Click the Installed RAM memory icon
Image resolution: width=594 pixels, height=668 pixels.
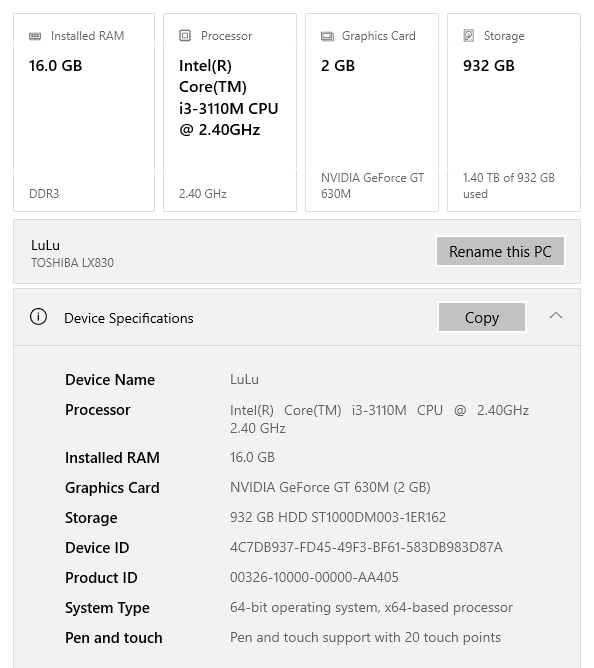click(x=35, y=36)
